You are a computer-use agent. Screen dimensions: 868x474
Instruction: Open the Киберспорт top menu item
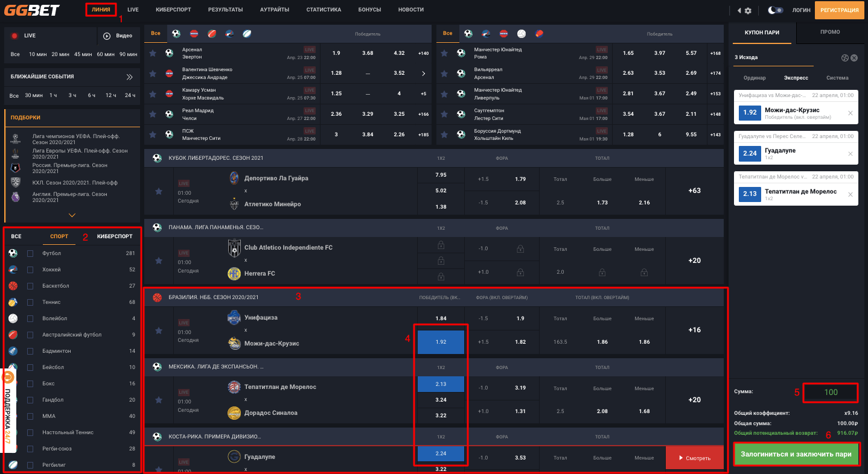tap(173, 10)
